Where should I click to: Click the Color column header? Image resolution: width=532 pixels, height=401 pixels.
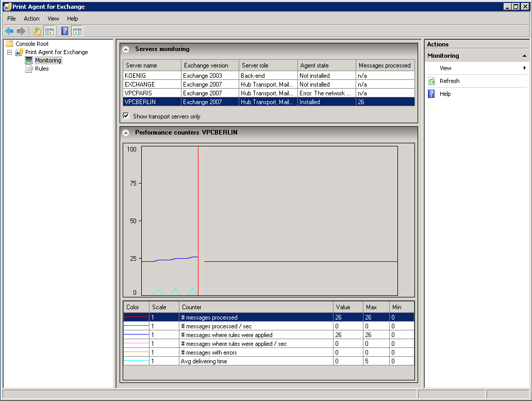137,307
